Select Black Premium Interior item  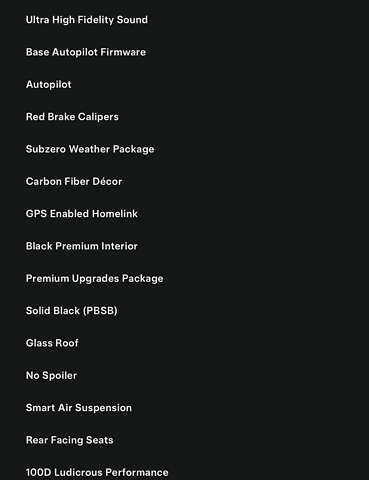click(82, 246)
